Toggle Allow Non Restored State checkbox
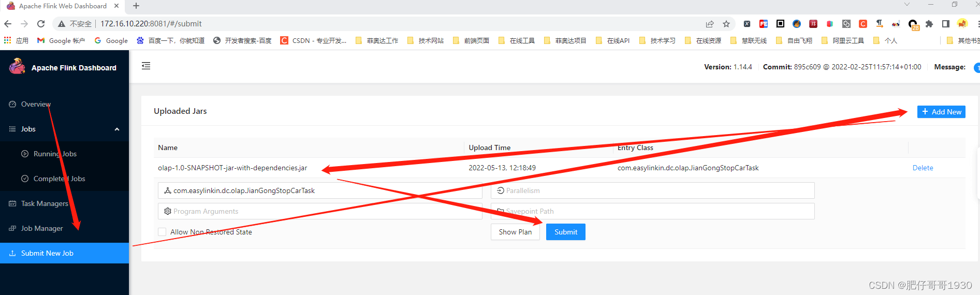 click(x=162, y=232)
